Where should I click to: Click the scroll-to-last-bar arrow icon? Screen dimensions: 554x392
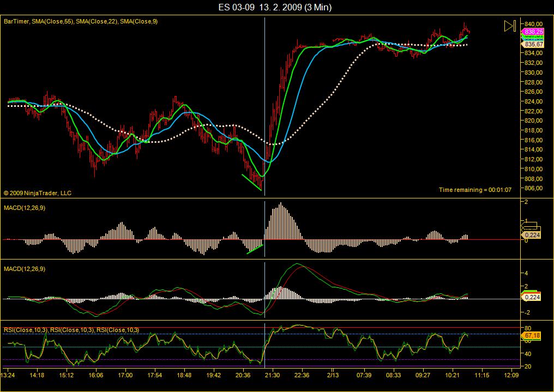509,26
